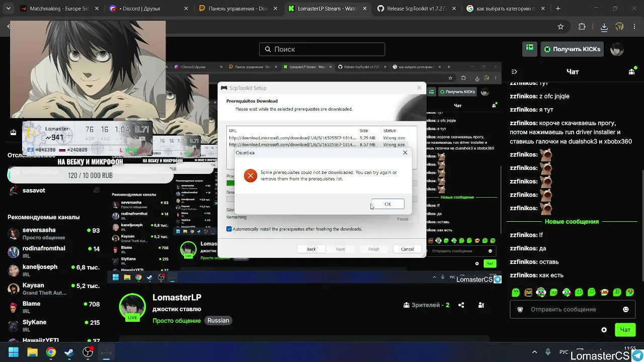Open the microphone icon in the system tray
This screenshot has height=362, width=644.
[x=548, y=352]
